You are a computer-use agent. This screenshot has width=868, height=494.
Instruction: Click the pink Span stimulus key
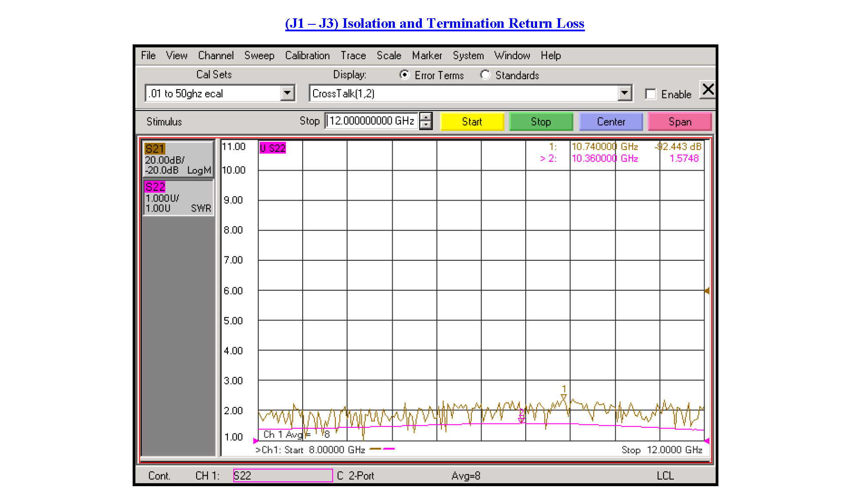tap(680, 122)
